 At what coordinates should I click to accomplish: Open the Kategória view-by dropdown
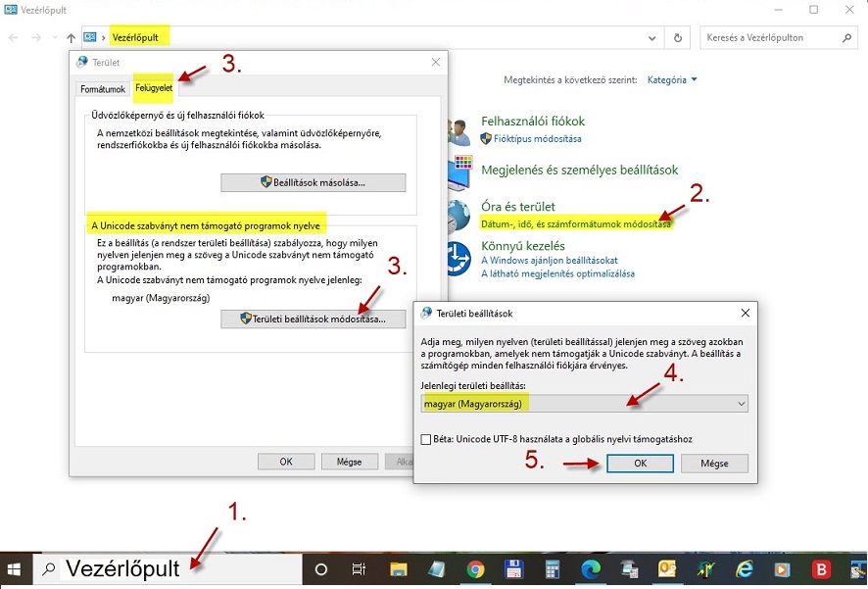(671, 79)
